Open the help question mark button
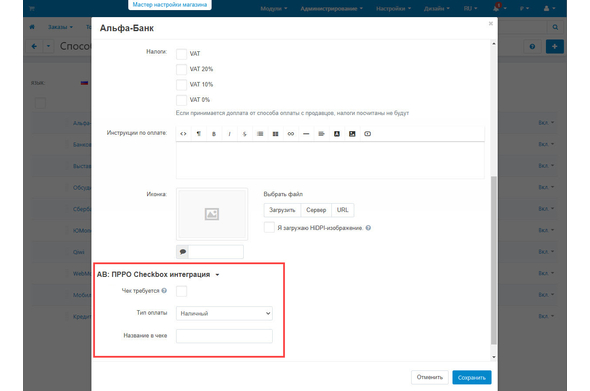 (x=532, y=47)
